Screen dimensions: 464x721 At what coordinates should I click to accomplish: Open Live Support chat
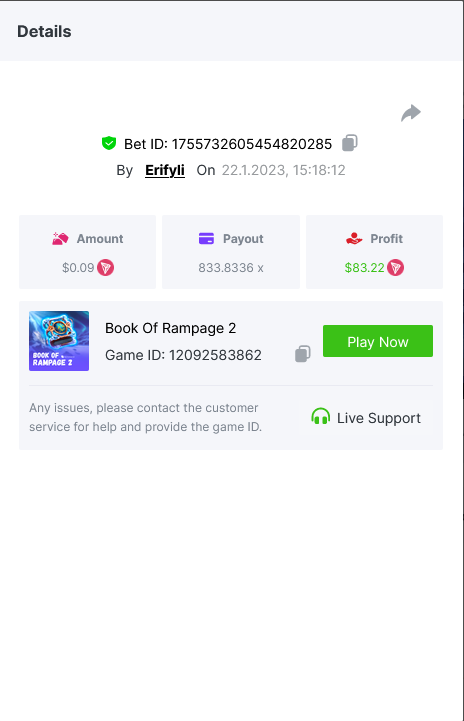(366, 418)
